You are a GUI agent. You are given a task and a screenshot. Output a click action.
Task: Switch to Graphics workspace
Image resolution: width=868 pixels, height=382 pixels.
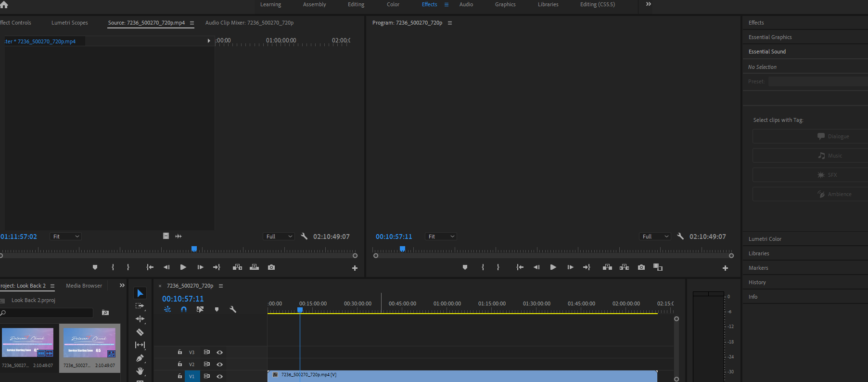tap(505, 4)
